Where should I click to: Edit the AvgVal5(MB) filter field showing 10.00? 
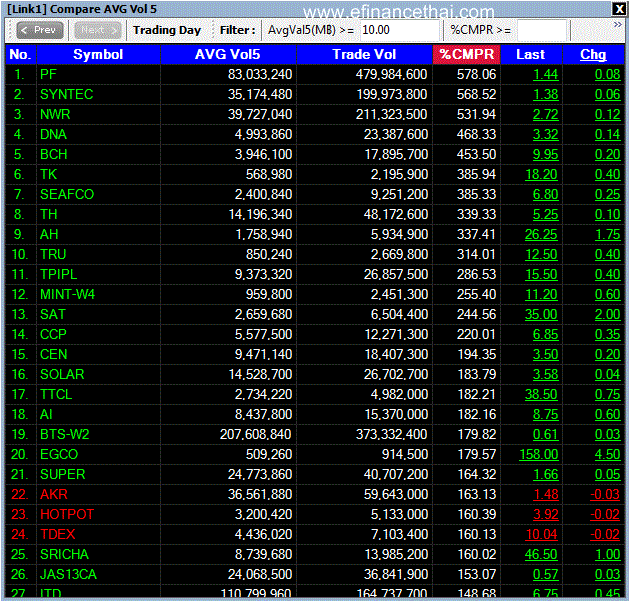tap(399, 30)
